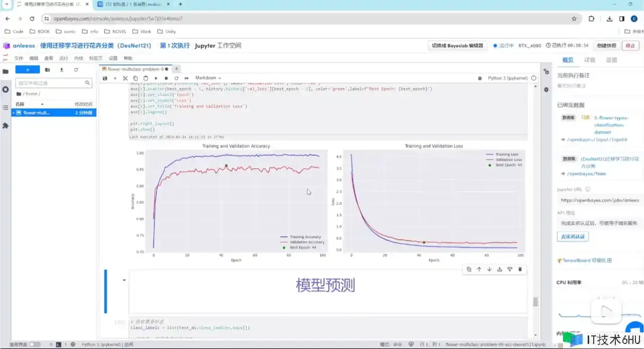
Task: Click 切换成 Bayeslab 编辑器 button
Action: pyautogui.click(x=457, y=45)
